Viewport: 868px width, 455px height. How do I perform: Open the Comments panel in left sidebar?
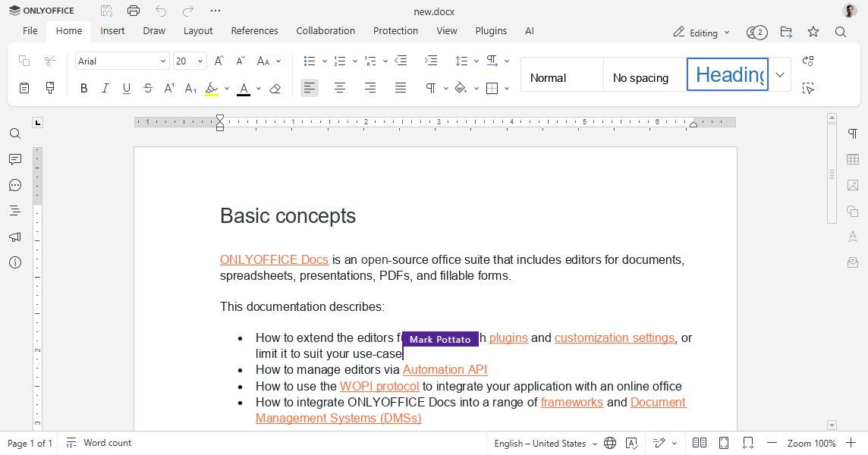coord(15,159)
